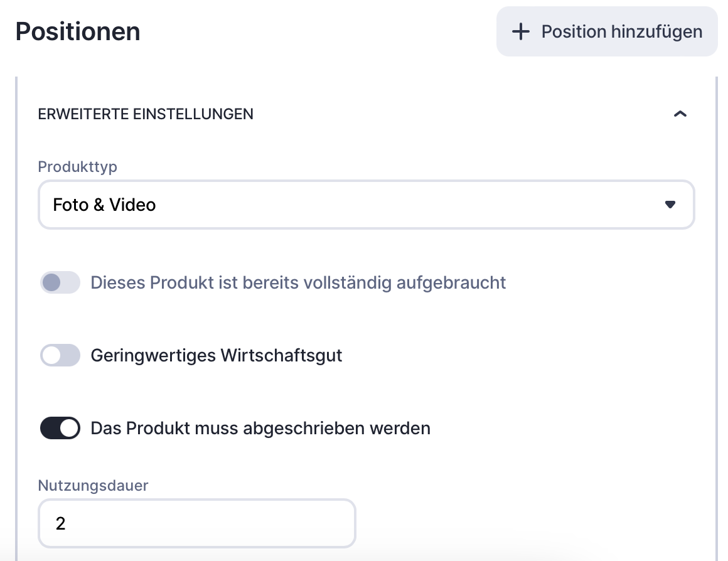The image size is (728, 561).
Task: Click the white knob of the abgeschrieben switch
Action: coord(70,428)
